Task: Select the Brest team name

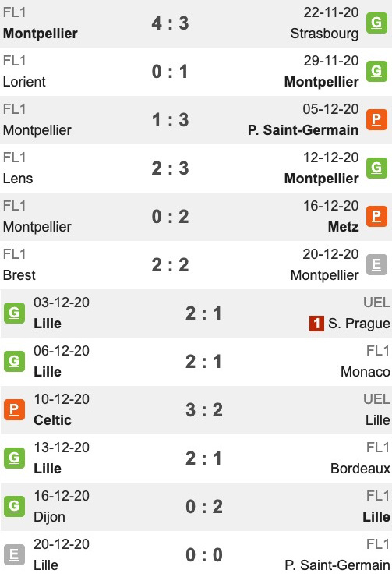Action: 19,275
